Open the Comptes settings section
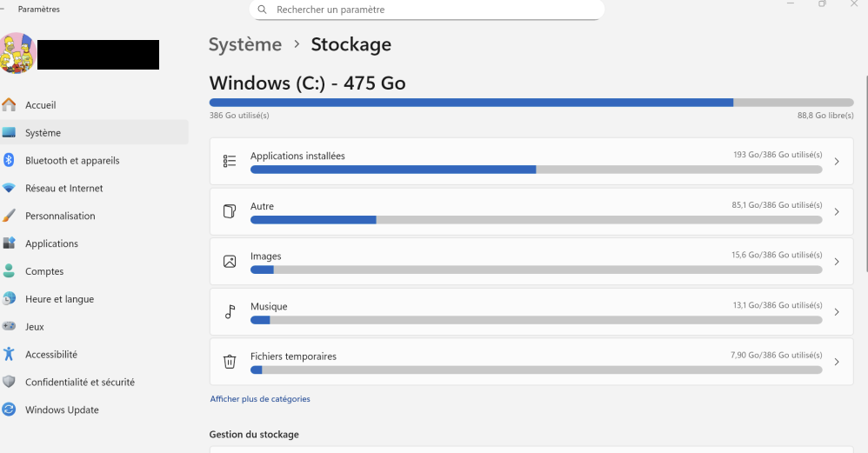This screenshot has height=453, width=868. click(44, 271)
